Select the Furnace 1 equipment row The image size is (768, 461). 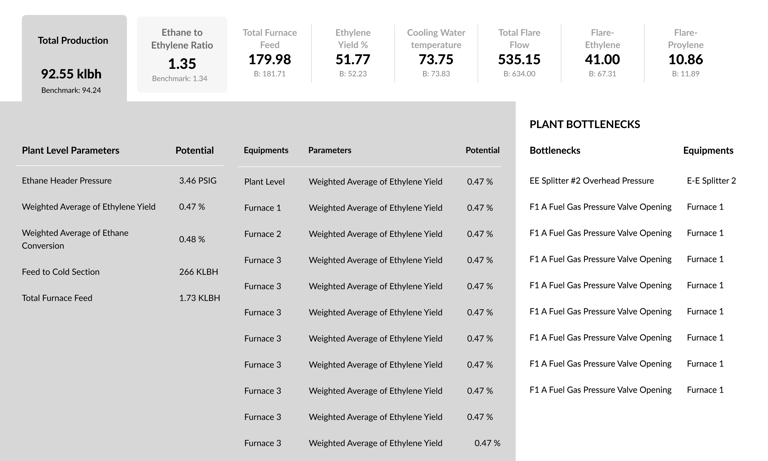pyautogui.click(x=369, y=208)
